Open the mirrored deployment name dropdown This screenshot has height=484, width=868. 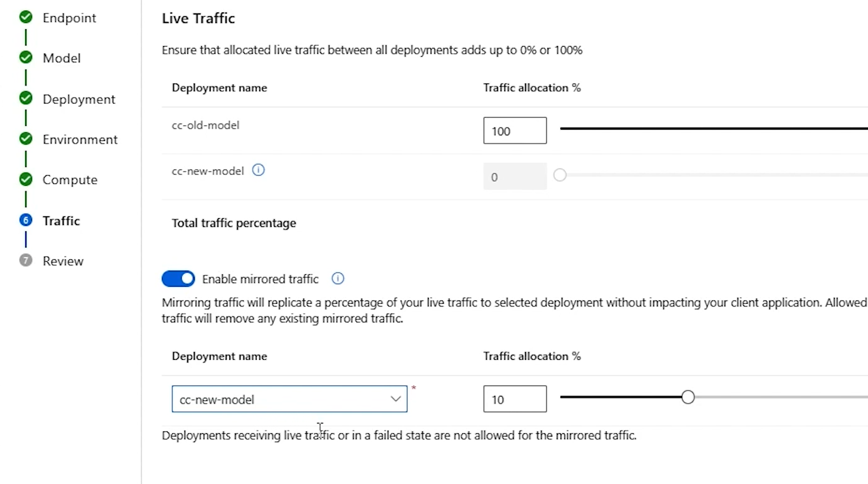pyautogui.click(x=289, y=399)
